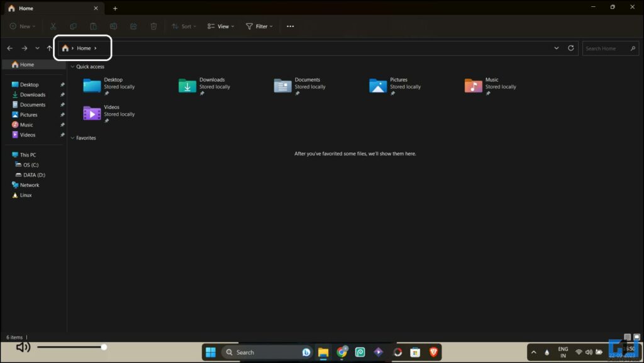
Task: Pin-toggle the Downloads entry in the sidebar
Action: coord(62,94)
